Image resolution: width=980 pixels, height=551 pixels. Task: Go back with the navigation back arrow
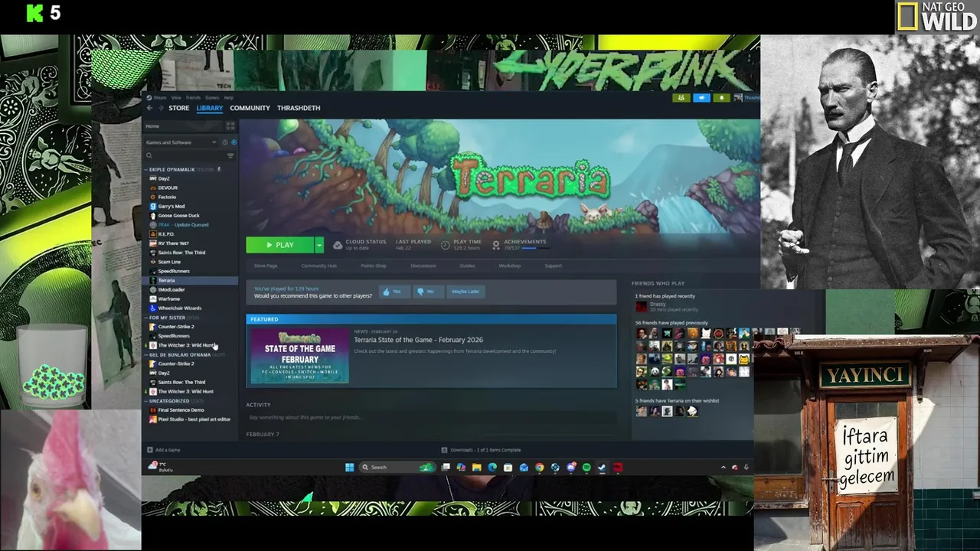[x=149, y=108]
